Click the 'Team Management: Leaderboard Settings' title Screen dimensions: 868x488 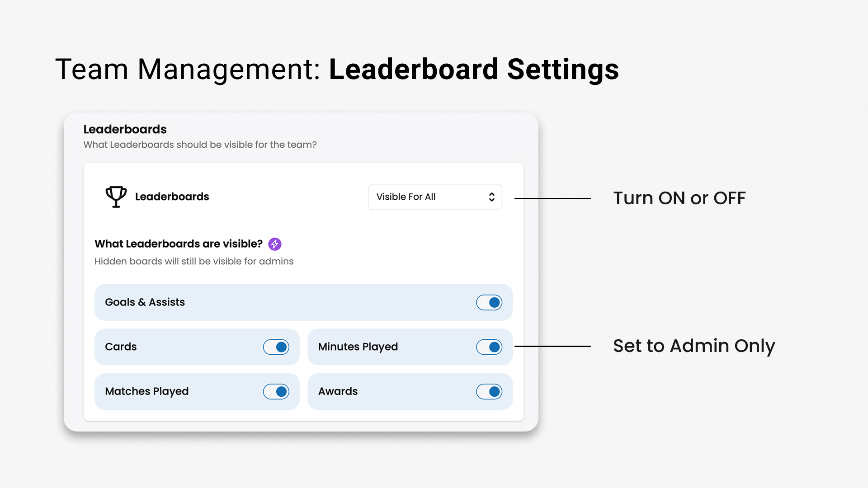(x=337, y=70)
